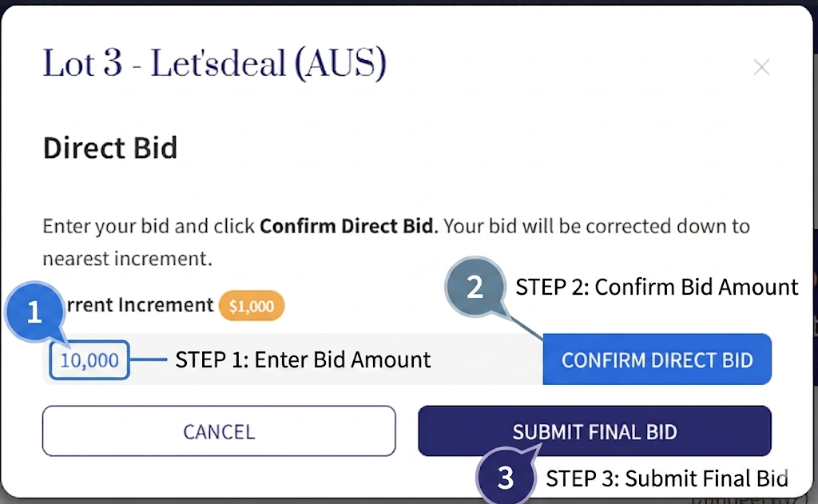Screen dimensions: 818x504
Task: Focus the bid amount field showing 10,000
Action: [89, 360]
